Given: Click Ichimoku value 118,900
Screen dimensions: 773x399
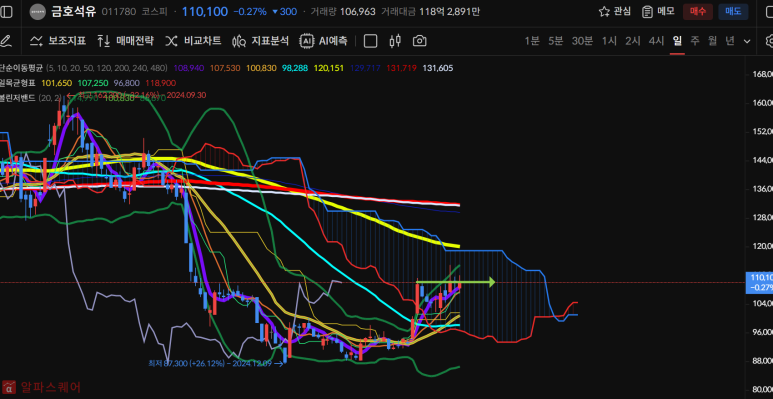Looking at the screenshot, I should [x=161, y=83].
